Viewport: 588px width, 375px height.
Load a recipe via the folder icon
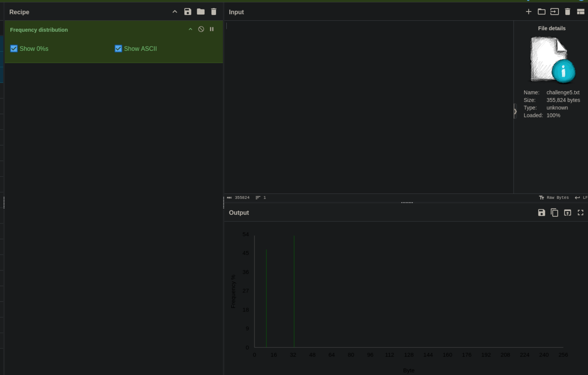tap(201, 12)
